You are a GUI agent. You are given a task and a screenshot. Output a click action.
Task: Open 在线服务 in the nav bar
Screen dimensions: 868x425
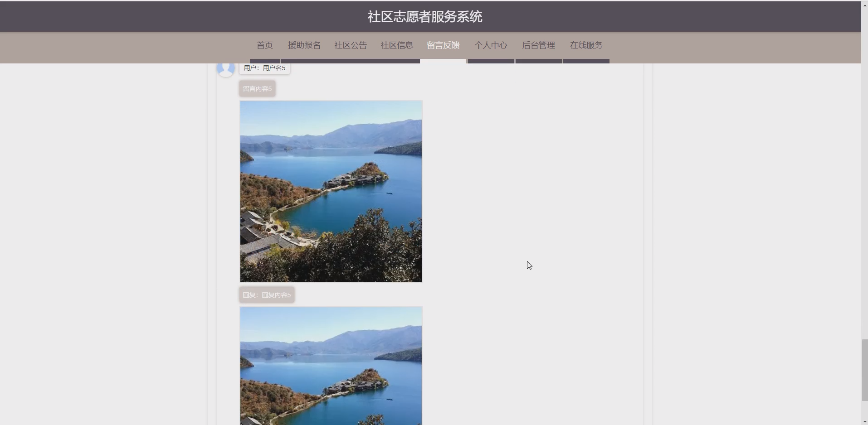(x=586, y=45)
